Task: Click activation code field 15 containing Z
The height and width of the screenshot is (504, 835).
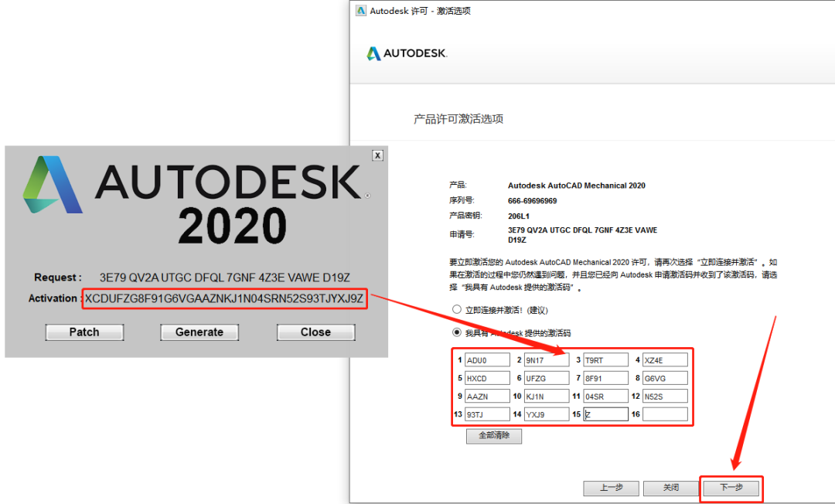Action: coord(605,414)
